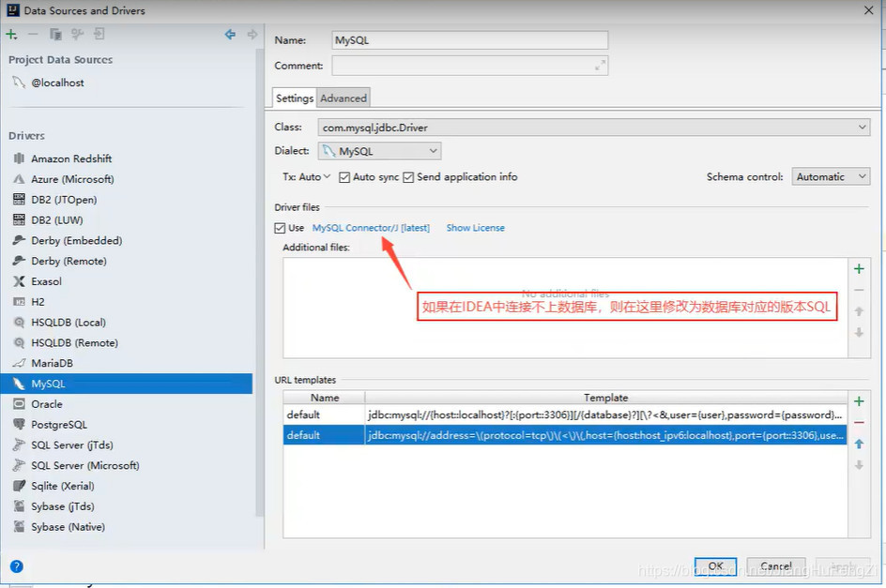The image size is (886, 588).
Task: Click the toolbar icon next to wrench icon
Action: pyautogui.click(x=99, y=35)
